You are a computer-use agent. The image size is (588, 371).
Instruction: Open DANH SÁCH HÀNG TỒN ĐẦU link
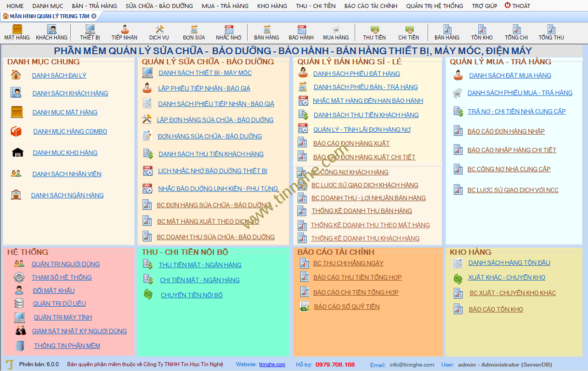click(x=509, y=263)
